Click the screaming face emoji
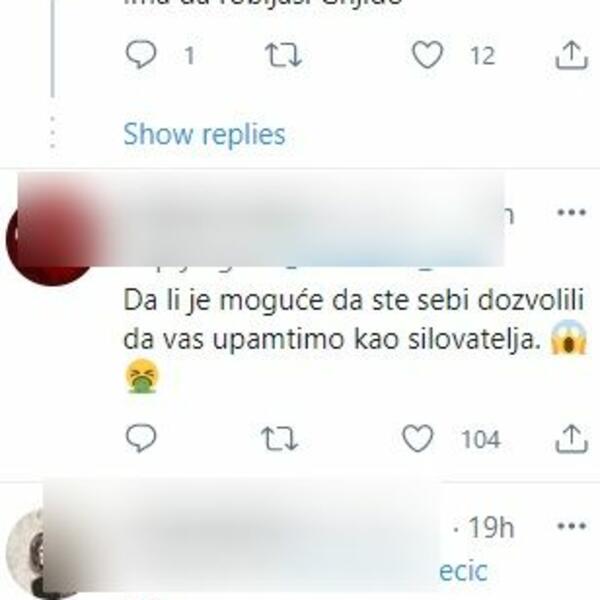600x600 pixels. tap(568, 338)
